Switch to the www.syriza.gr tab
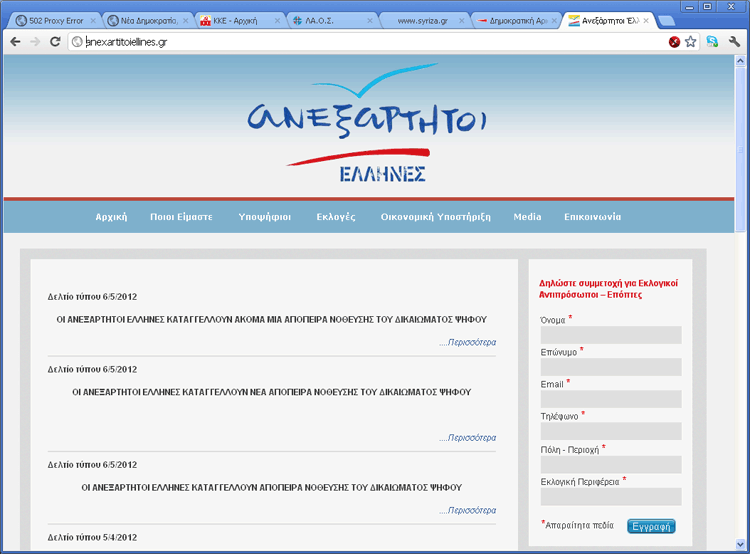 (x=422, y=21)
